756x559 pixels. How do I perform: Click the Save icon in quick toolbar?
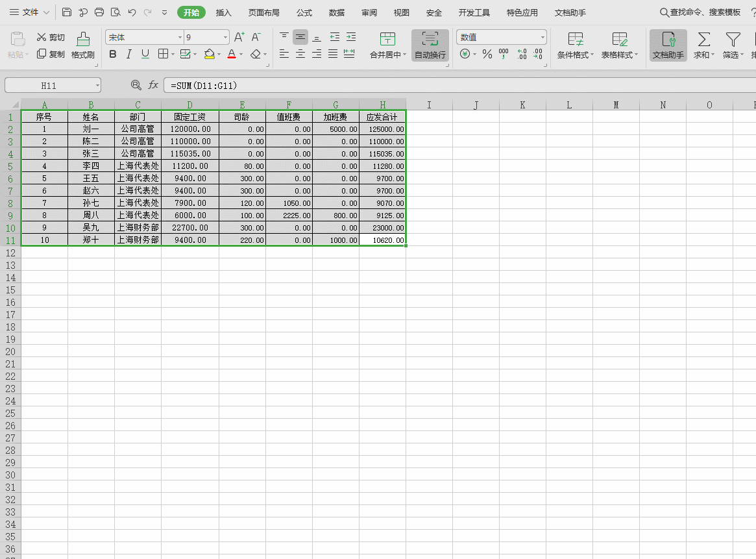pyautogui.click(x=67, y=12)
